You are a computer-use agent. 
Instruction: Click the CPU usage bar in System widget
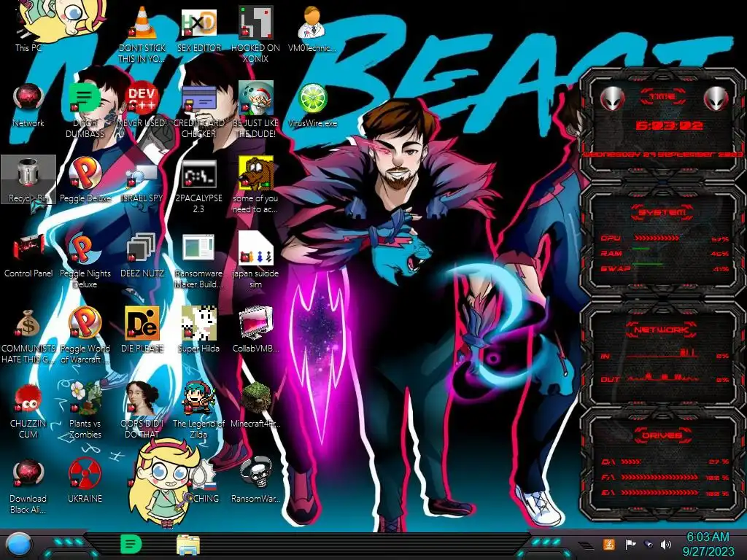point(657,238)
